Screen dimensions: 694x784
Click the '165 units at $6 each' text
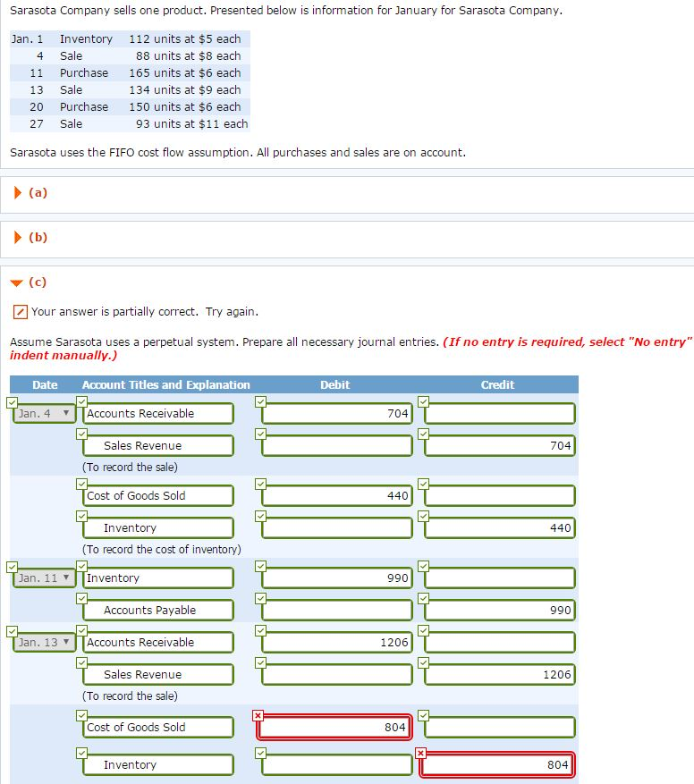(184, 73)
